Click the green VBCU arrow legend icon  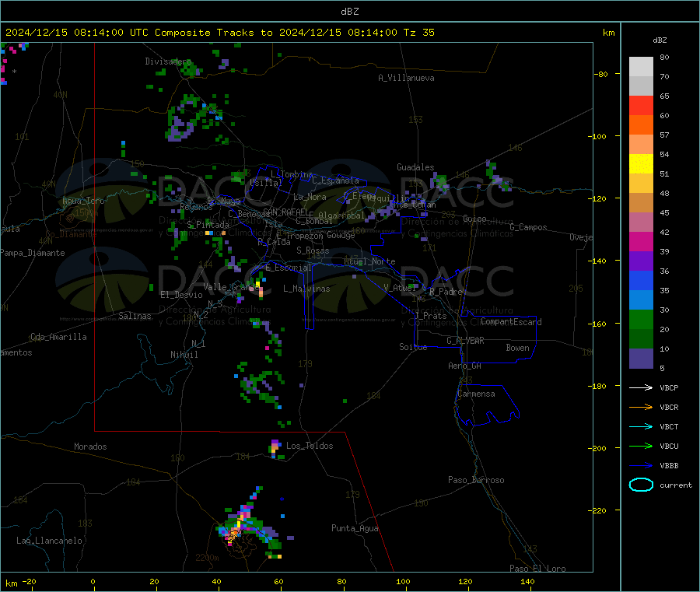[641, 446]
